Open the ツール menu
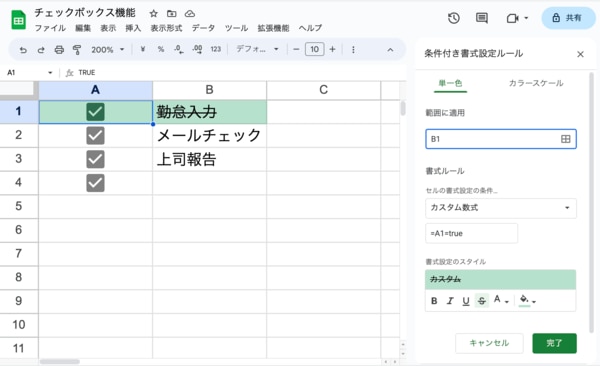This screenshot has width=600, height=366. tap(236, 28)
